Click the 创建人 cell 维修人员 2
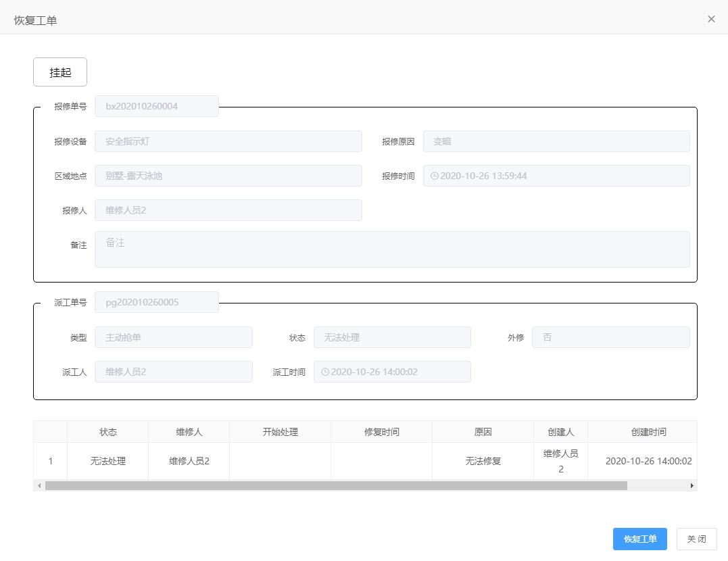Image resolution: width=728 pixels, height=561 pixels. pyautogui.click(x=561, y=461)
